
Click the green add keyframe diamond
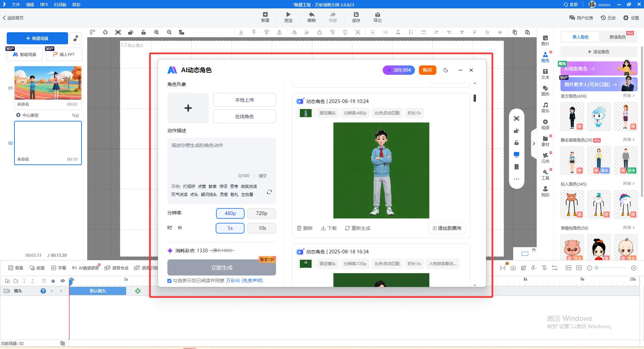point(138,291)
